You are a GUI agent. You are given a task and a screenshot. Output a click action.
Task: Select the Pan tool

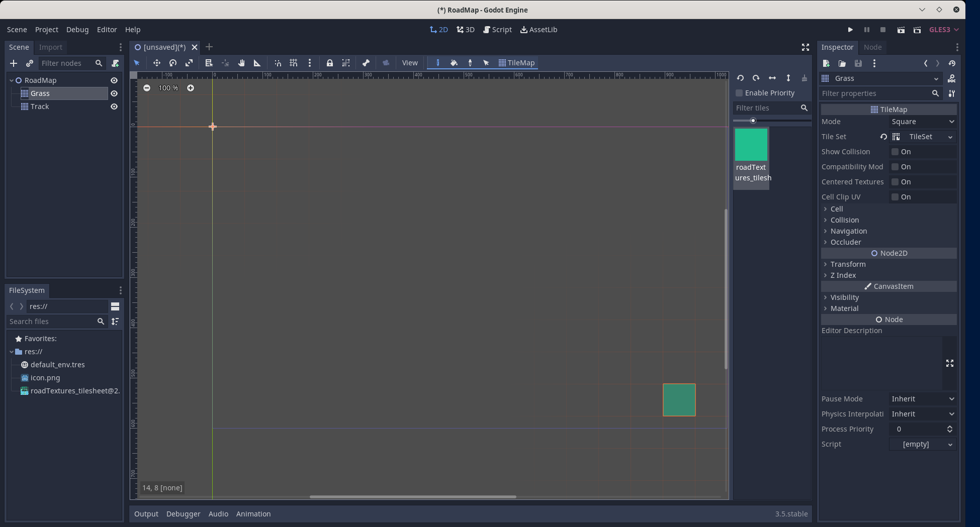point(241,63)
